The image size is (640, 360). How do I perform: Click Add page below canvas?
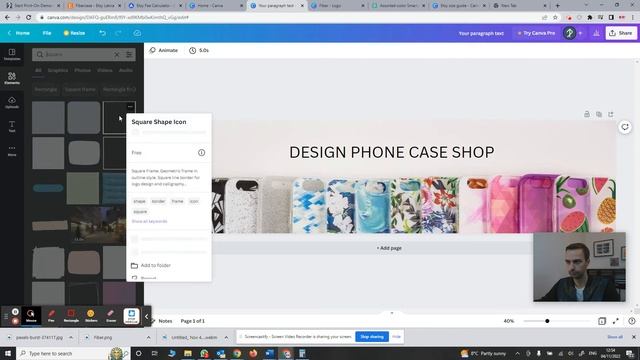(389, 248)
